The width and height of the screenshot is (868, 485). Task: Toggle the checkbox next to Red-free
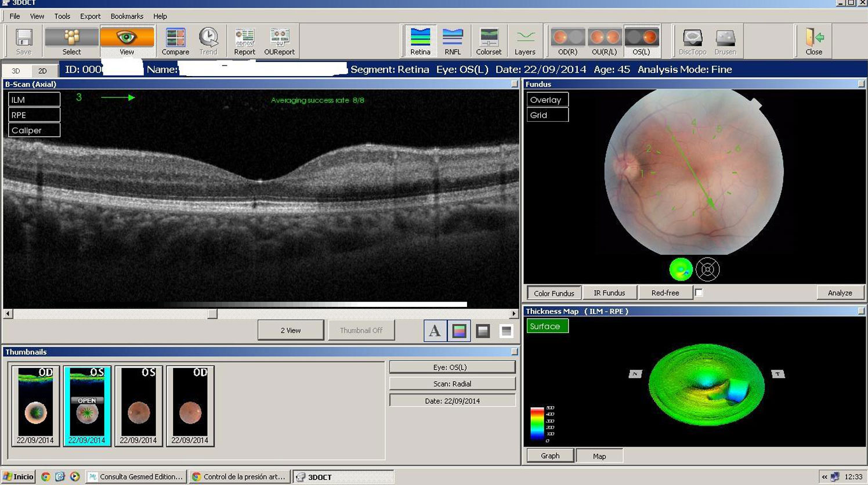(x=699, y=293)
